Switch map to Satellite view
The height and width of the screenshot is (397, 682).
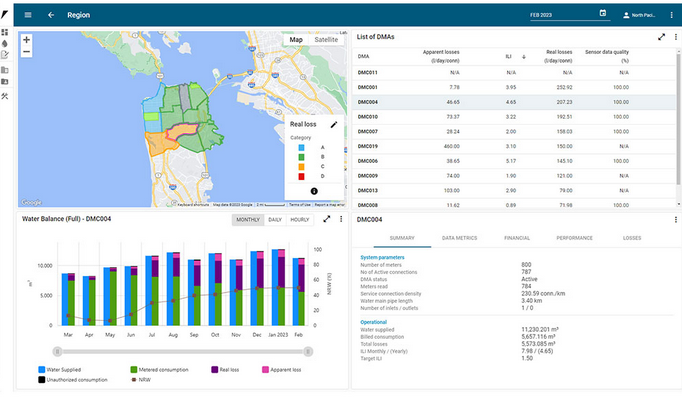point(326,40)
